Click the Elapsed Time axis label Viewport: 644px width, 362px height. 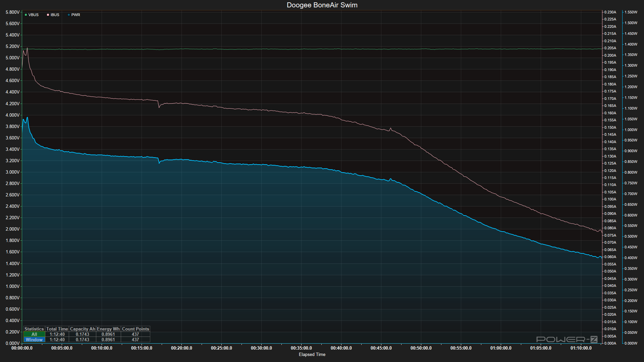point(312,354)
